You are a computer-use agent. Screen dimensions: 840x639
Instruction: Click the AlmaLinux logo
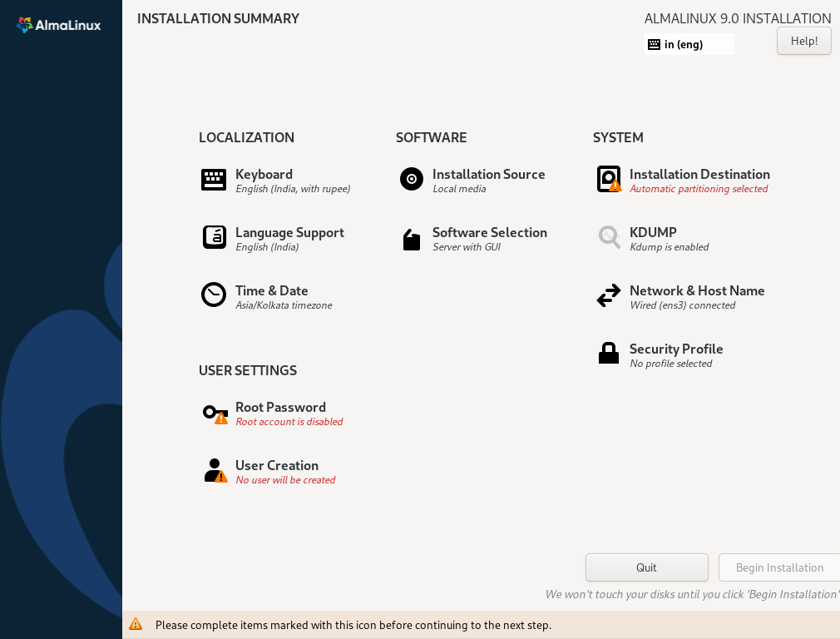pos(58,24)
